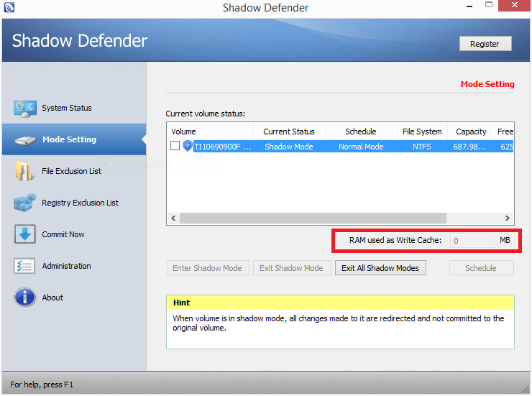Viewport: 532px width, 396px height.
Task: Open System Status page
Action: [67, 108]
